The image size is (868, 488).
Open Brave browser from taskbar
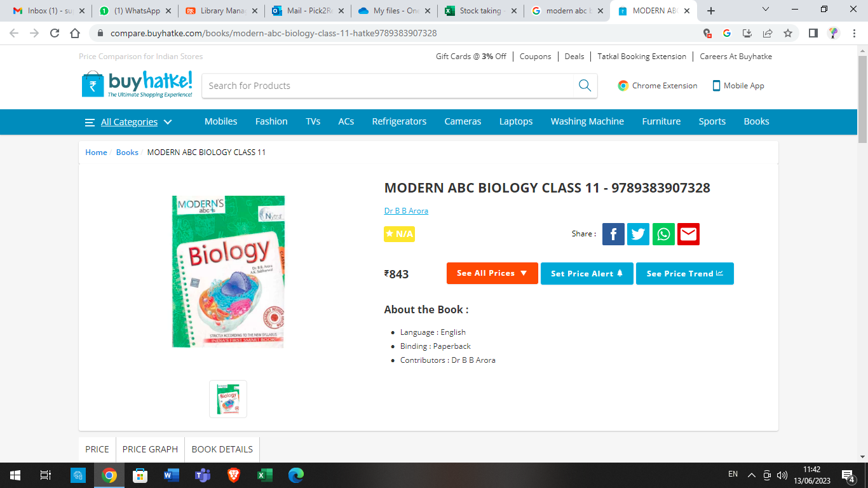click(x=233, y=475)
